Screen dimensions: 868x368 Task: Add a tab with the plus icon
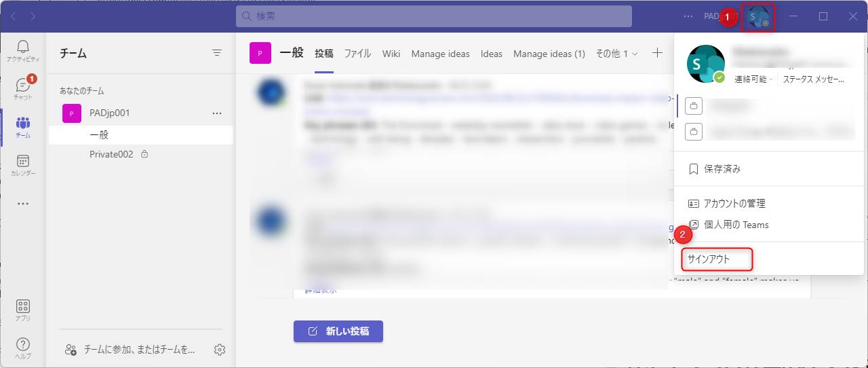tap(656, 53)
